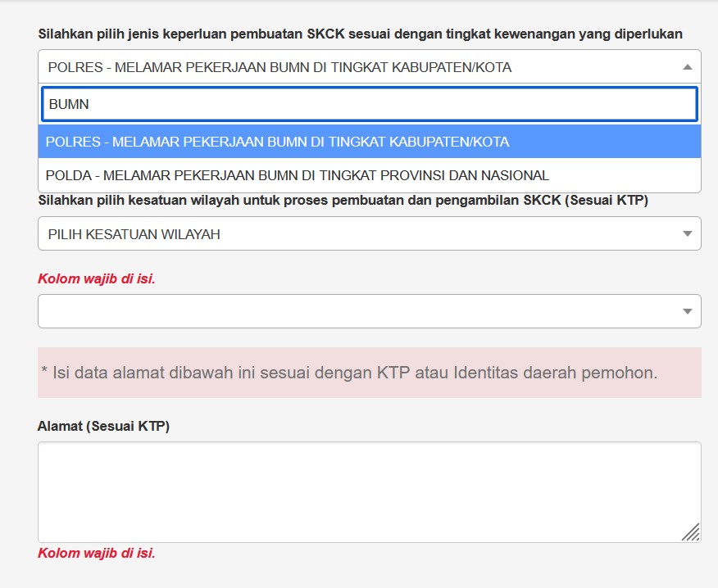
Task: Click the down arrow of the empty dropdown
Action: click(687, 311)
